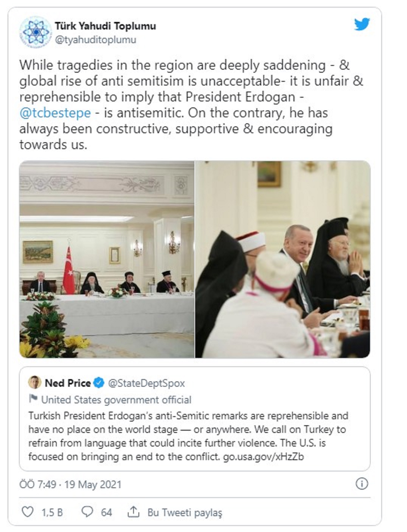Click the share upload arrow icon
Screen dimensions: 407x532
tap(133, 512)
